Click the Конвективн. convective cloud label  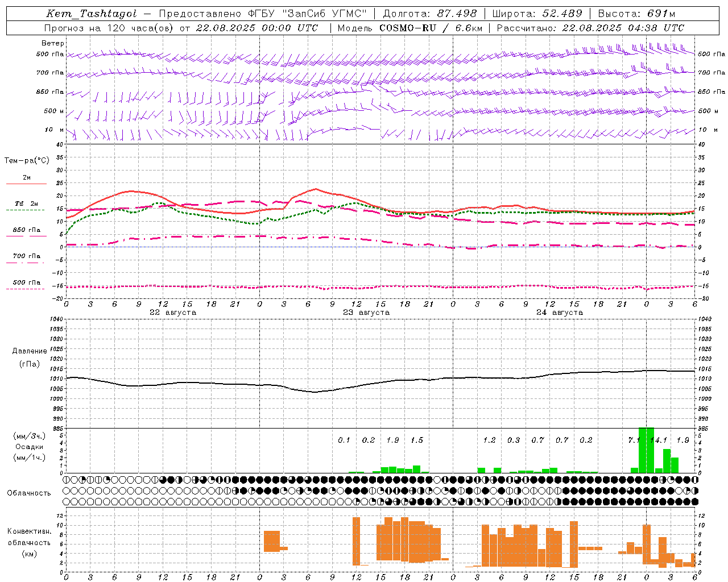tap(29, 531)
